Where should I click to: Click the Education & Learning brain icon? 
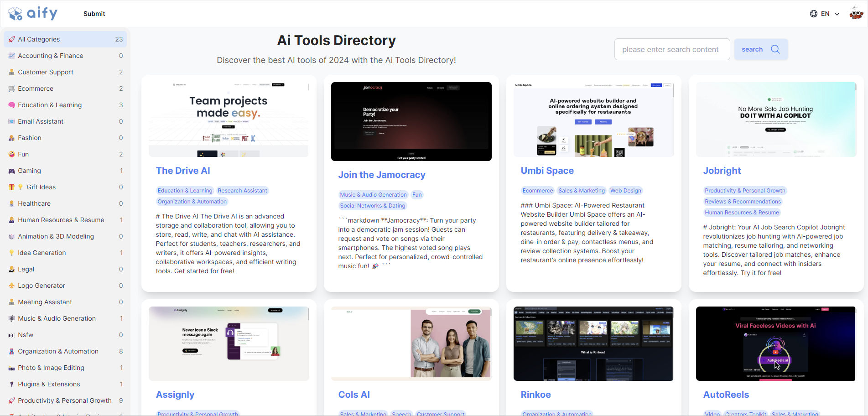pos(12,105)
